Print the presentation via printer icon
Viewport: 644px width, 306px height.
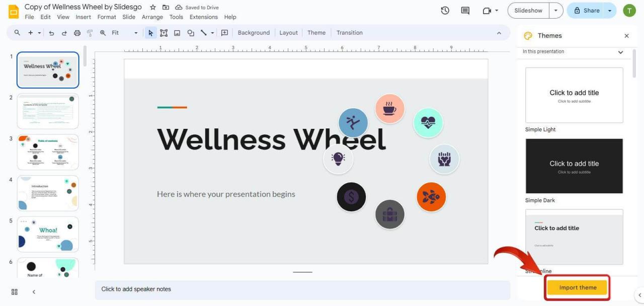(x=76, y=33)
